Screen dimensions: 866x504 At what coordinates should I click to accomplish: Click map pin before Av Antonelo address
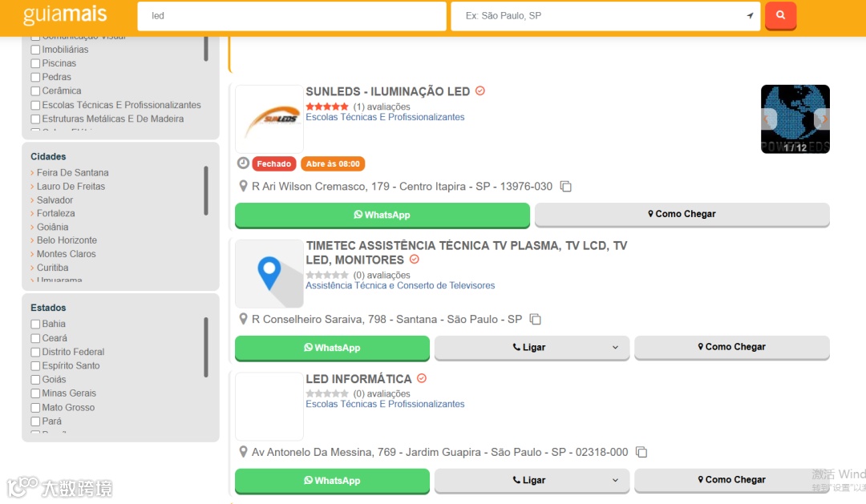(242, 452)
